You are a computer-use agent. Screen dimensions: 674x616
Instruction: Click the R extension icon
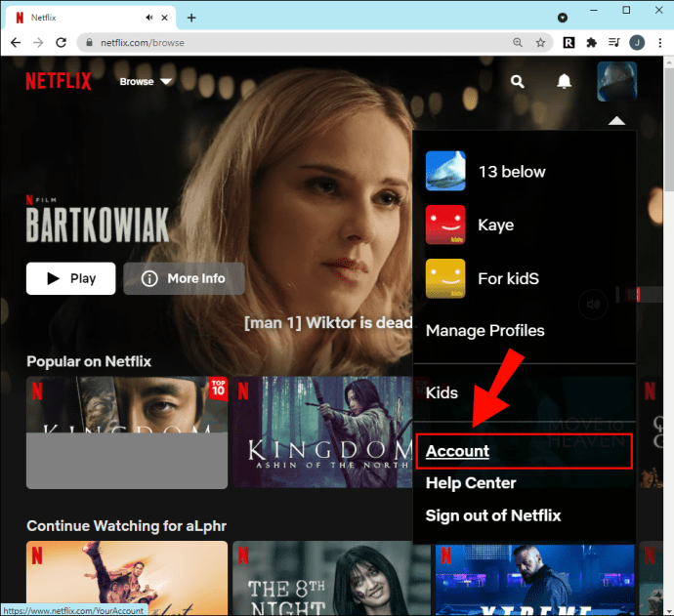tap(569, 43)
